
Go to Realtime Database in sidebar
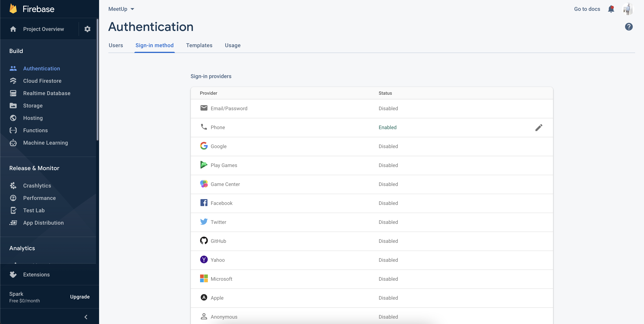[x=46, y=93]
